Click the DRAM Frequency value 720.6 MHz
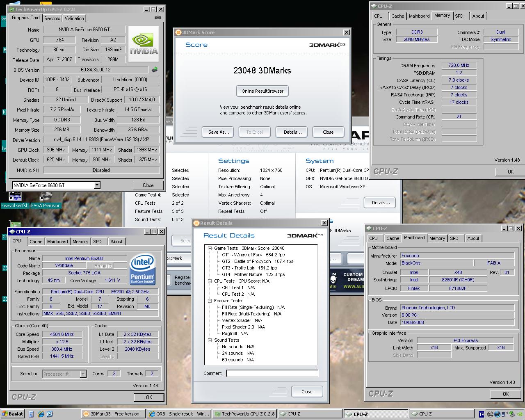 pos(459,65)
